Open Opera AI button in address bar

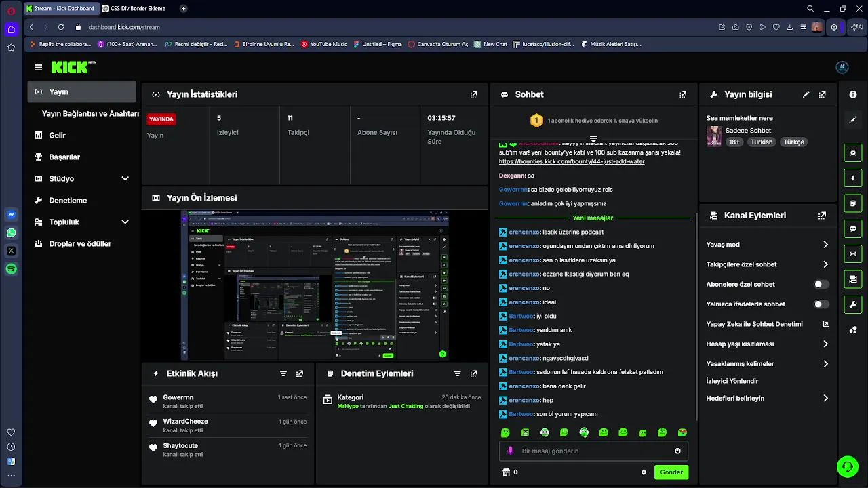click(856, 27)
